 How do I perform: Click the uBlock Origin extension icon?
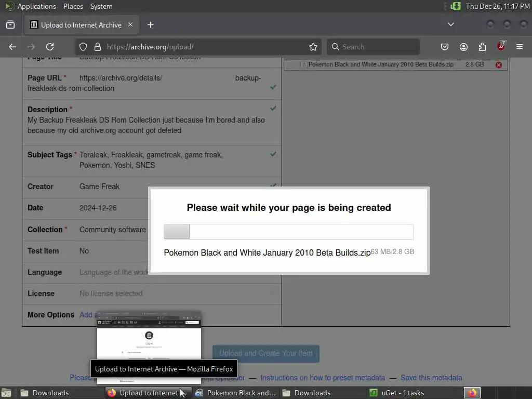(x=501, y=46)
